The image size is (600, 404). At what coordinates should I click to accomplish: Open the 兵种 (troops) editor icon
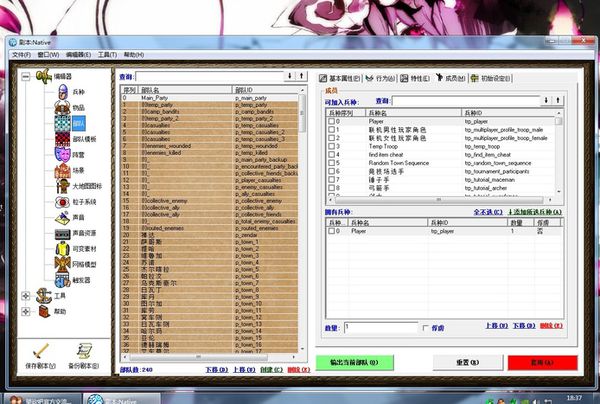point(62,92)
